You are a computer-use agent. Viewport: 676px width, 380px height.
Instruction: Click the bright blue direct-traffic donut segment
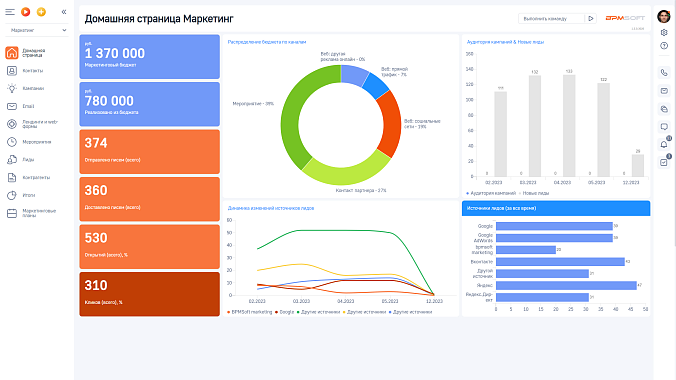(376, 85)
